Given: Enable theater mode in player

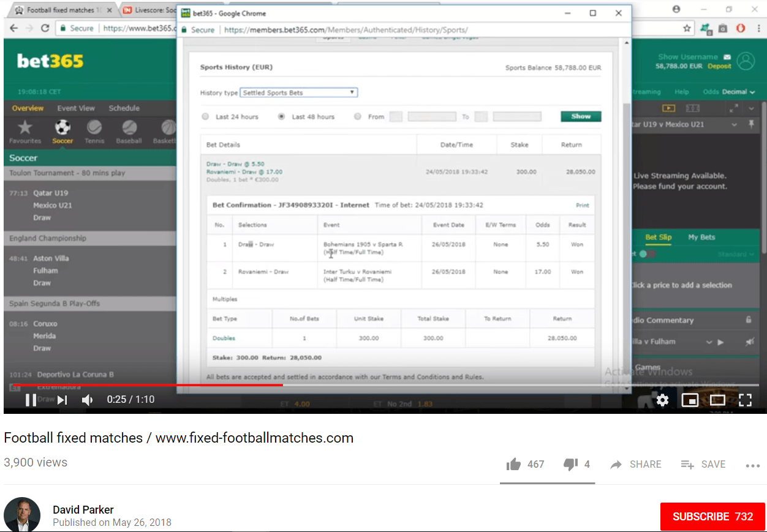Looking at the screenshot, I should point(717,400).
